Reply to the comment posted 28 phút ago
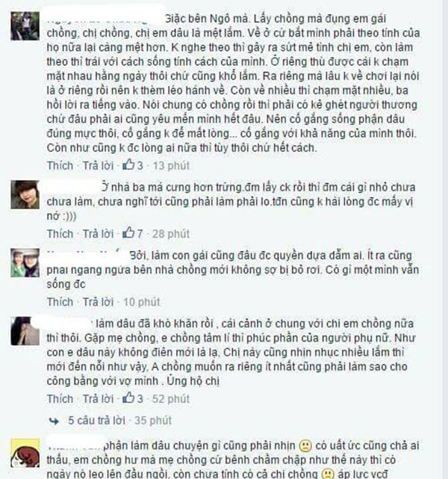The height and width of the screenshot is (479, 448). (98, 234)
